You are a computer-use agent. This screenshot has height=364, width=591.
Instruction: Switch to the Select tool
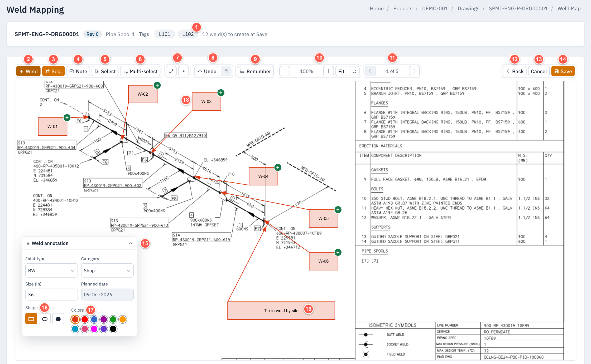pos(105,71)
